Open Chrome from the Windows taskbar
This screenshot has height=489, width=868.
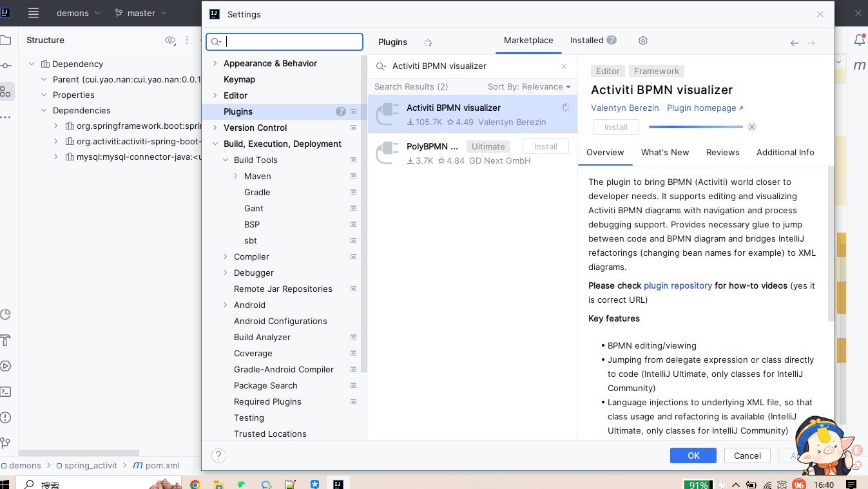coord(195,484)
